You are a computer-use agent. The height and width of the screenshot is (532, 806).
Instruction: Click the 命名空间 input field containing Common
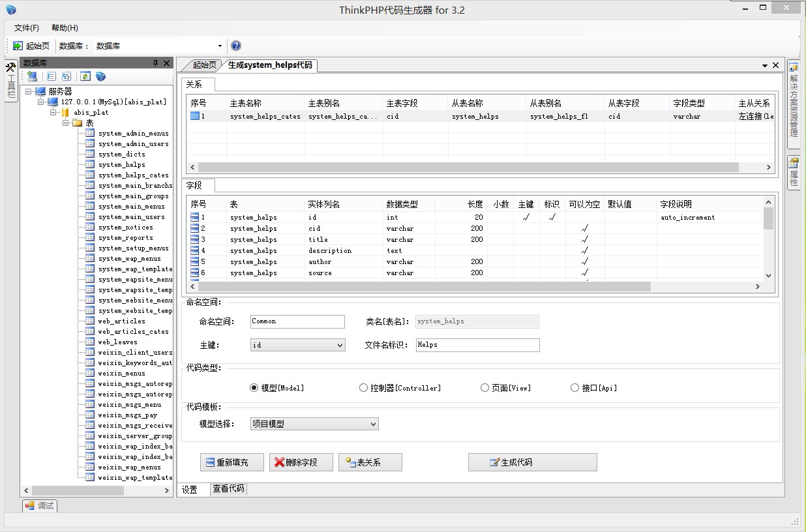pos(297,321)
